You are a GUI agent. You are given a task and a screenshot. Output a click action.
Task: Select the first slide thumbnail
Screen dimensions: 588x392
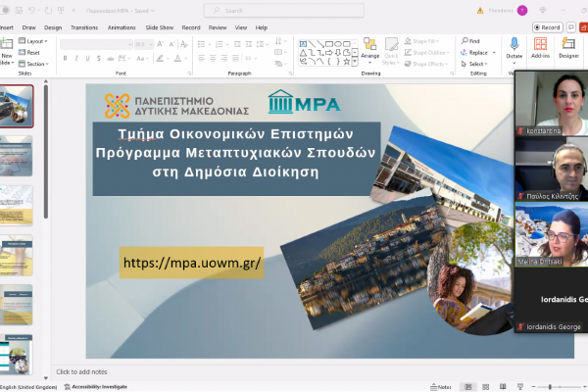coord(17,106)
